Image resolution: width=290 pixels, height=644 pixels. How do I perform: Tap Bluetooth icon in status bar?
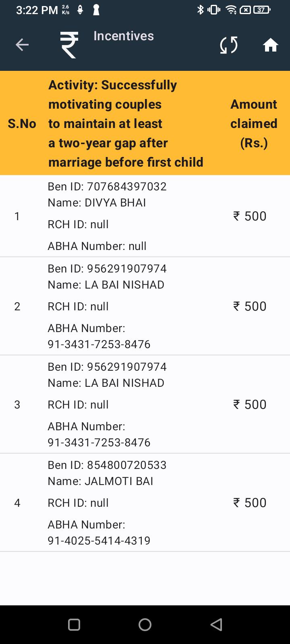tap(200, 10)
